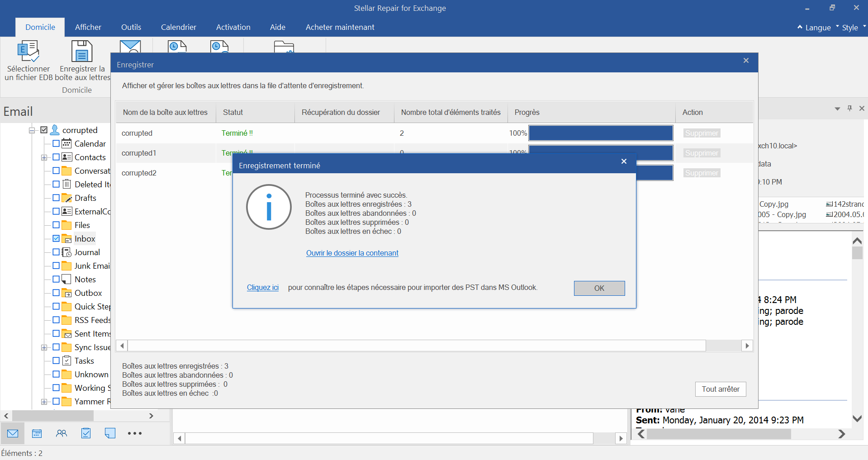Click the Save mailbox ribbon icon
This screenshot has width=868, height=460.
82,52
